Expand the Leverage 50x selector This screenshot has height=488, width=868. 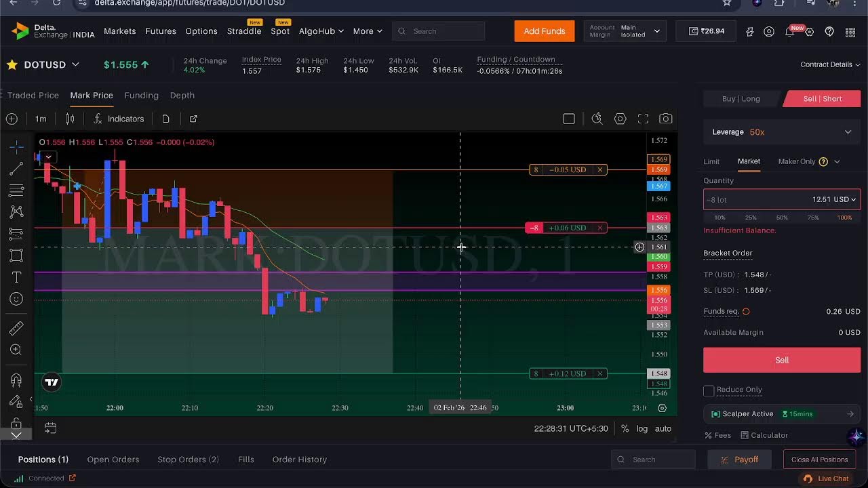[x=782, y=132]
